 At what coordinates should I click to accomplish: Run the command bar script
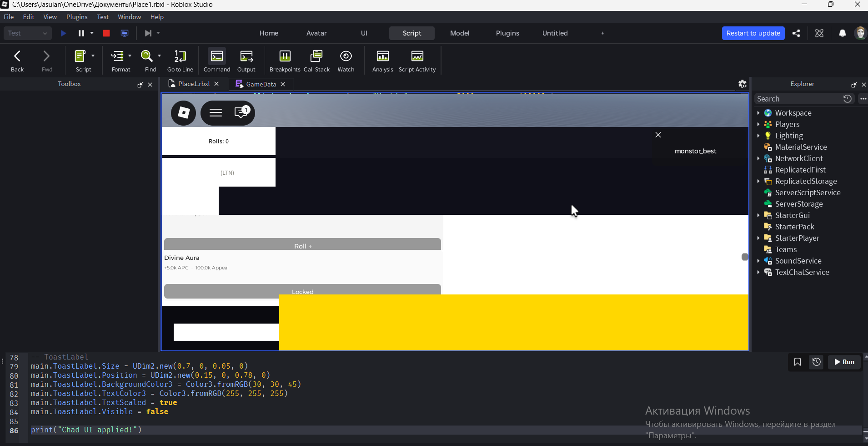(x=844, y=362)
